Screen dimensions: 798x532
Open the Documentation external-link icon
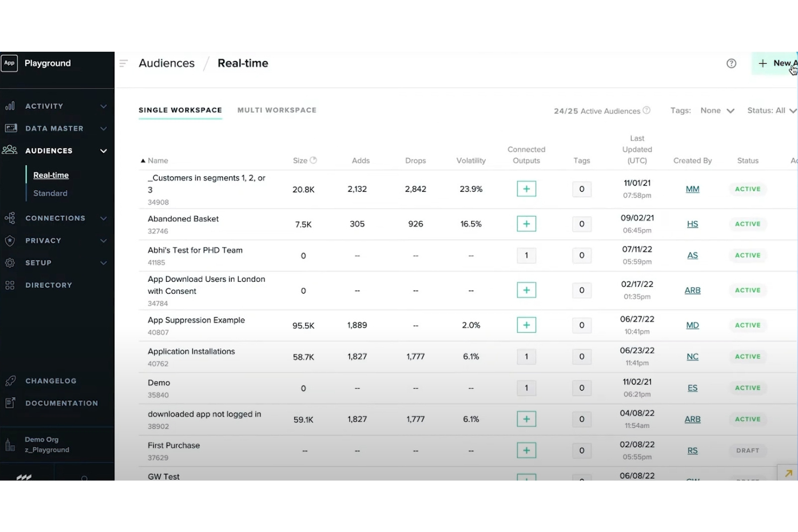click(10, 403)
